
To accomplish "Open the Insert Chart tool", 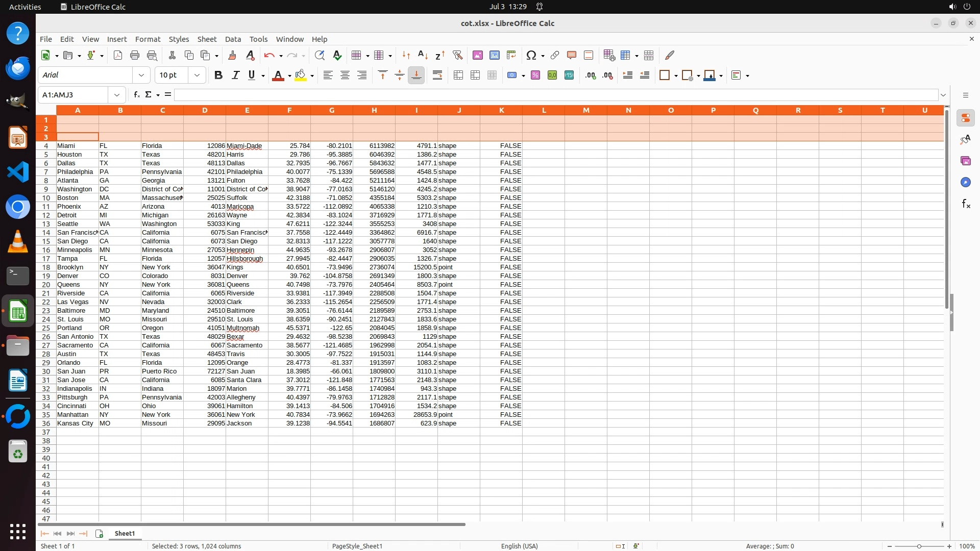I will 494,55.
